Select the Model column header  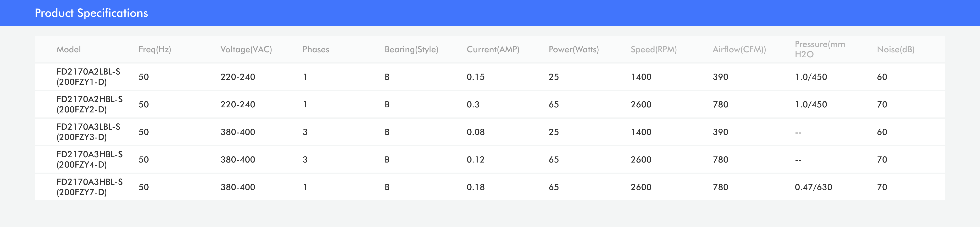point(68,50)
